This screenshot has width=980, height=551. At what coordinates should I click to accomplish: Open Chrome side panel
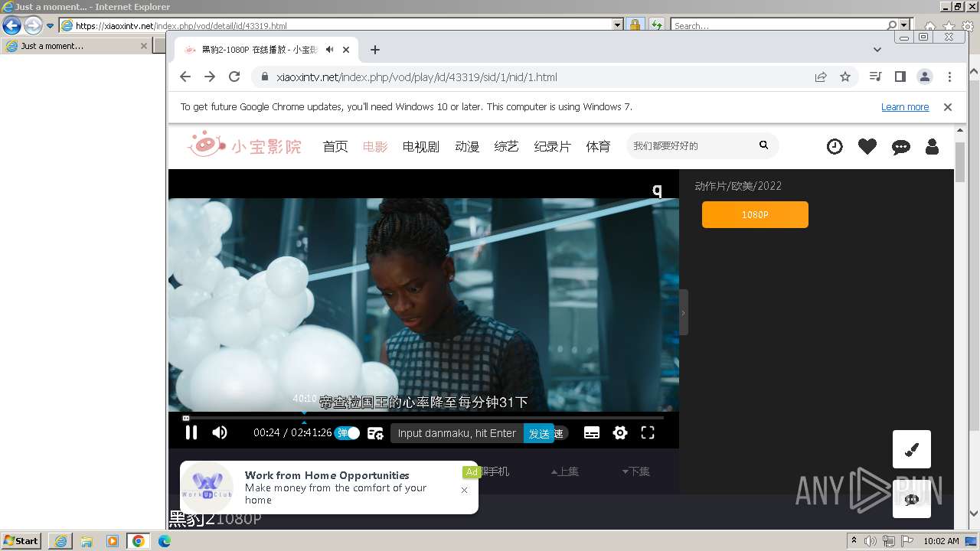(900, 77)
